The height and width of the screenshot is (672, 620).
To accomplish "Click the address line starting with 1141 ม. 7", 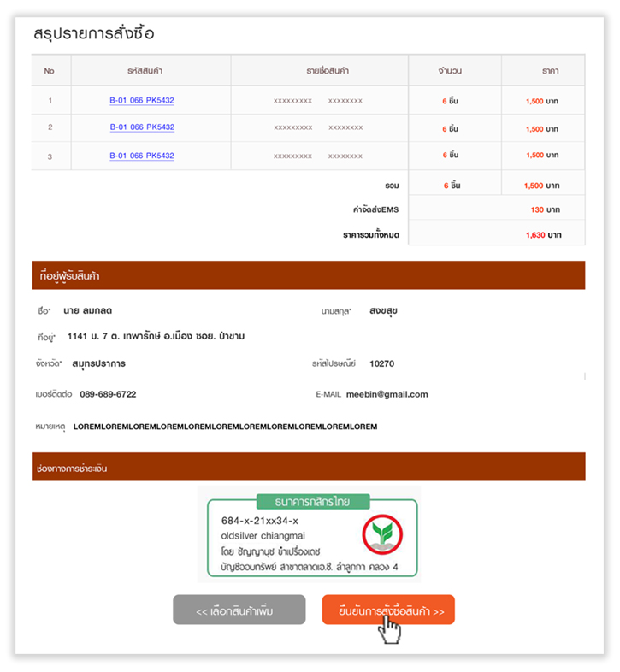I will [x=156, y=337].
